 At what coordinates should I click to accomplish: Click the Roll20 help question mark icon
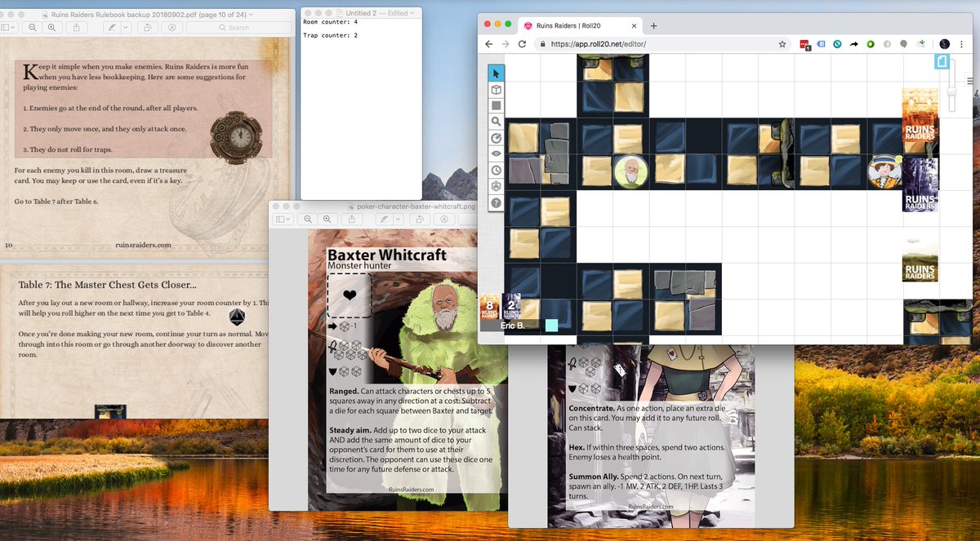pos(497,202)
